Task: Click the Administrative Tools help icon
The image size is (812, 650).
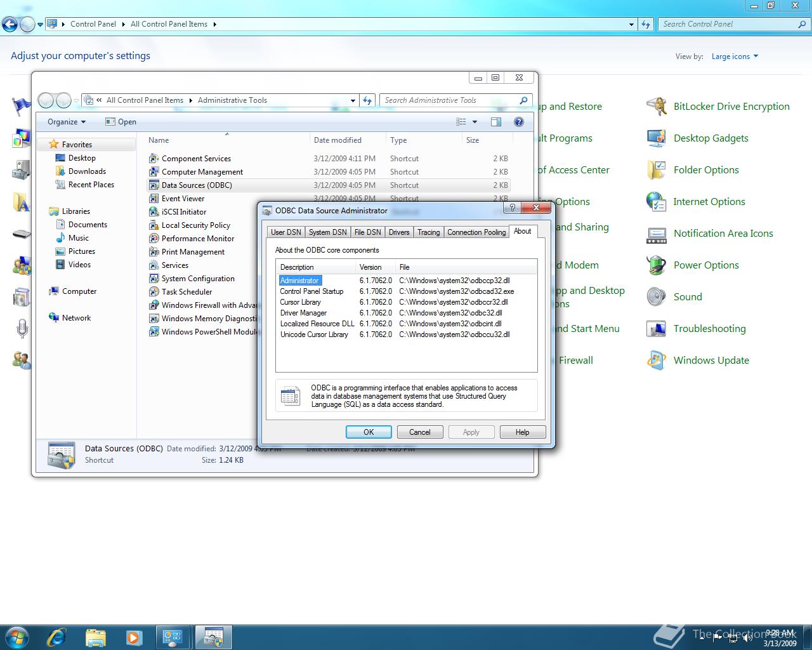Action: click(519, 122)
